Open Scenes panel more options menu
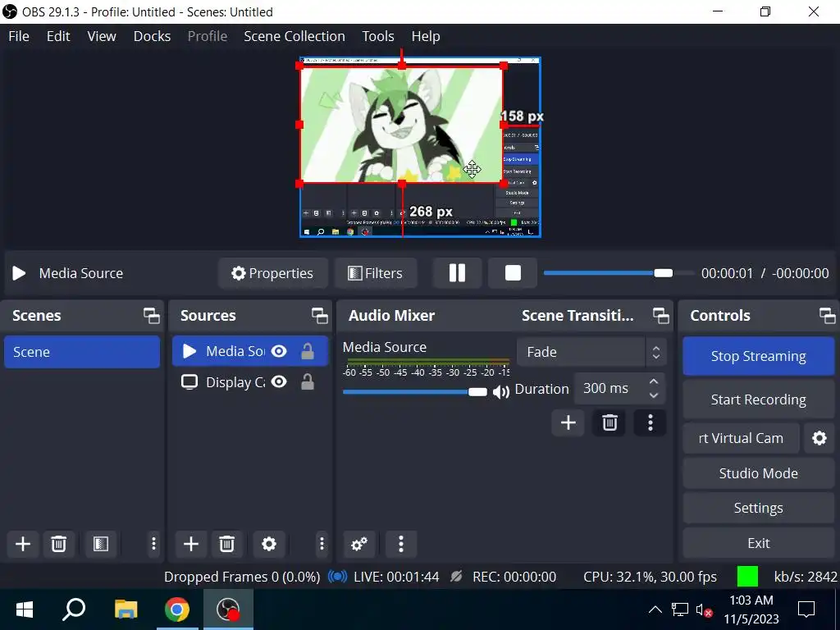 click(x=153, y=545)
